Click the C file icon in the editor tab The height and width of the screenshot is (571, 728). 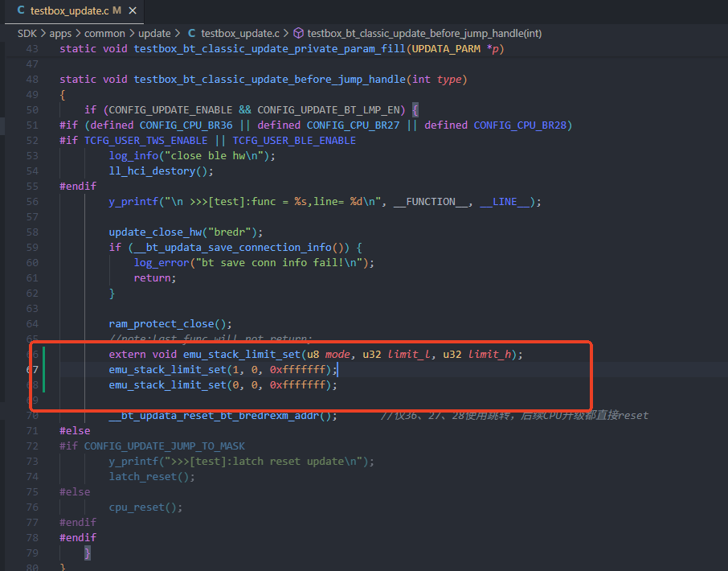(x=20, y=10)
